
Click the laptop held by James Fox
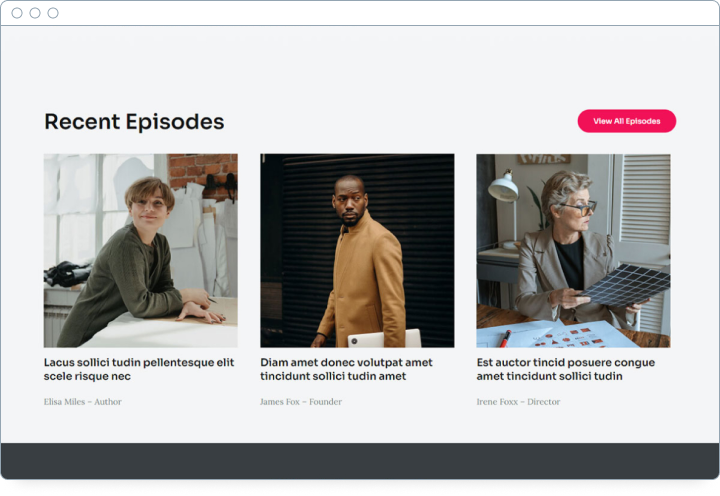pos(383,338)
